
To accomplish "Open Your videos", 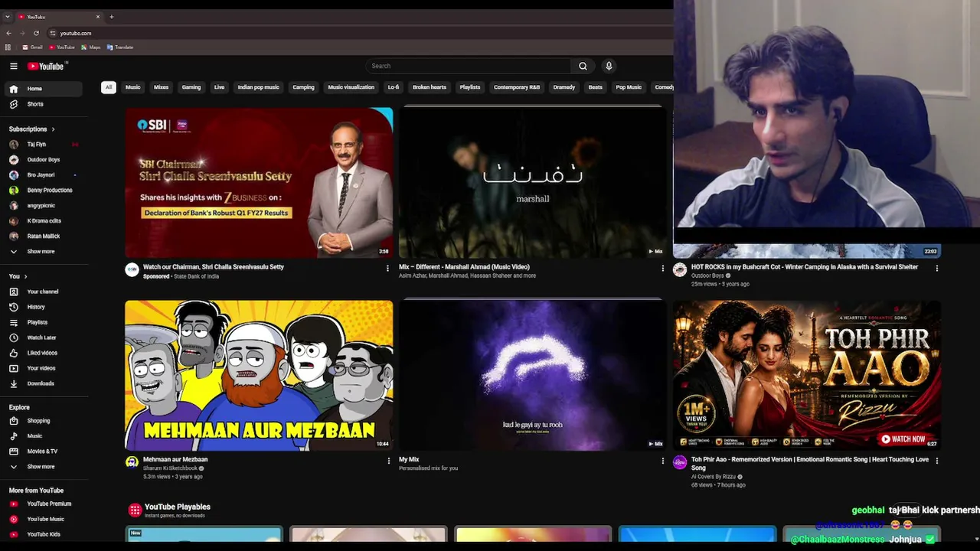I will tap(43, 368).
